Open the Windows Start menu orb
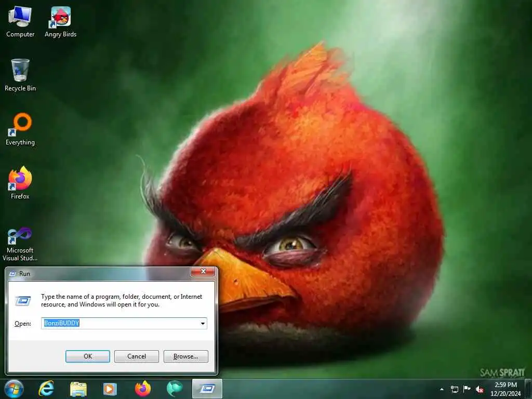The width and height of the screenshot is (532, 399). click(x=14, y=389)
